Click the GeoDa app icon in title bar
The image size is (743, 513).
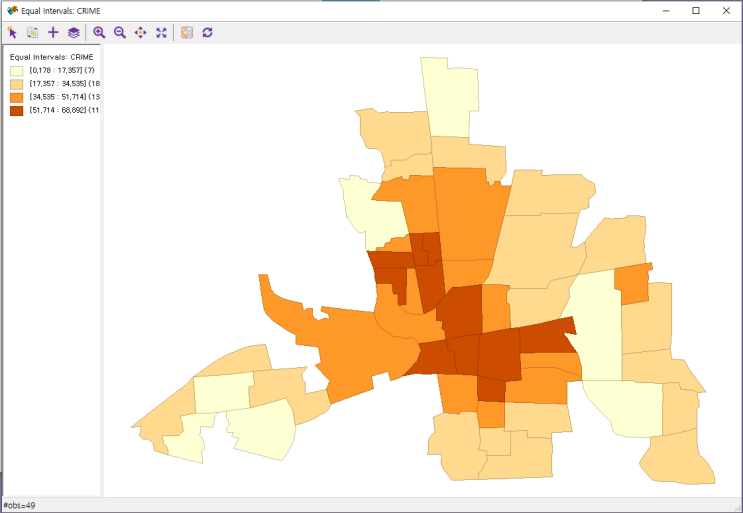tap(12, 10)
